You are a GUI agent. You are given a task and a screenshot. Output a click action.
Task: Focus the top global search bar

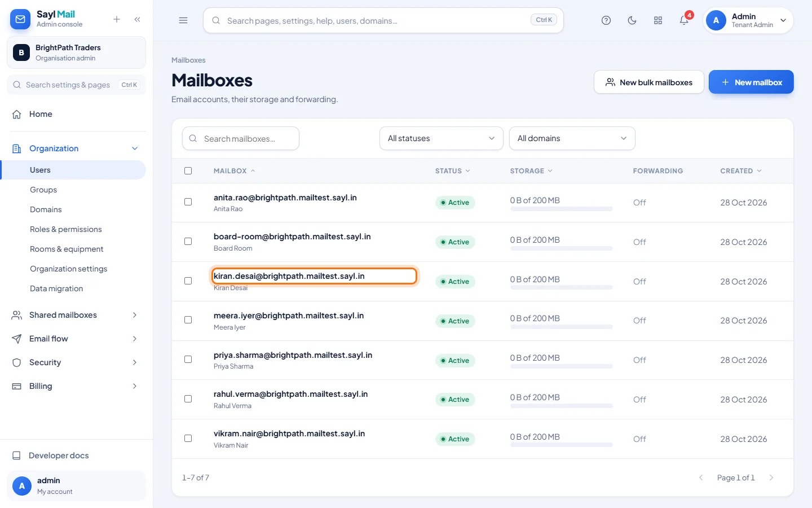point(383,20)
